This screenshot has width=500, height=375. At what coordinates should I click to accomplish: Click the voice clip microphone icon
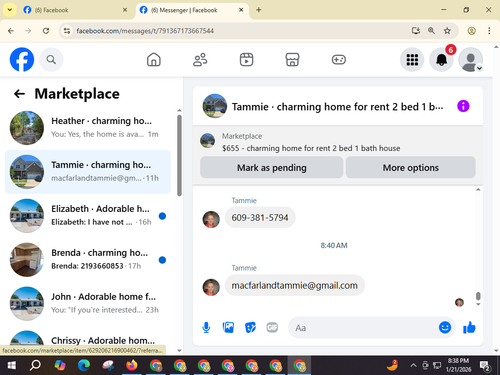point(206,328)
